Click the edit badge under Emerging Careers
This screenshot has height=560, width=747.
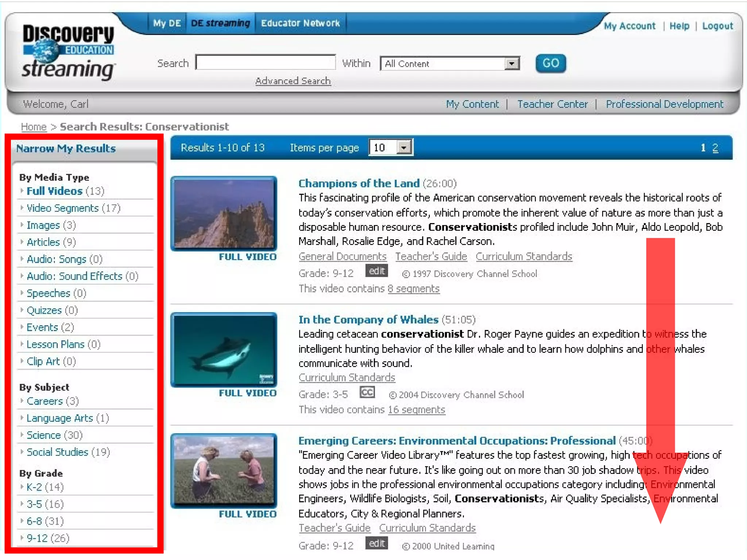(x=376, y=543)
